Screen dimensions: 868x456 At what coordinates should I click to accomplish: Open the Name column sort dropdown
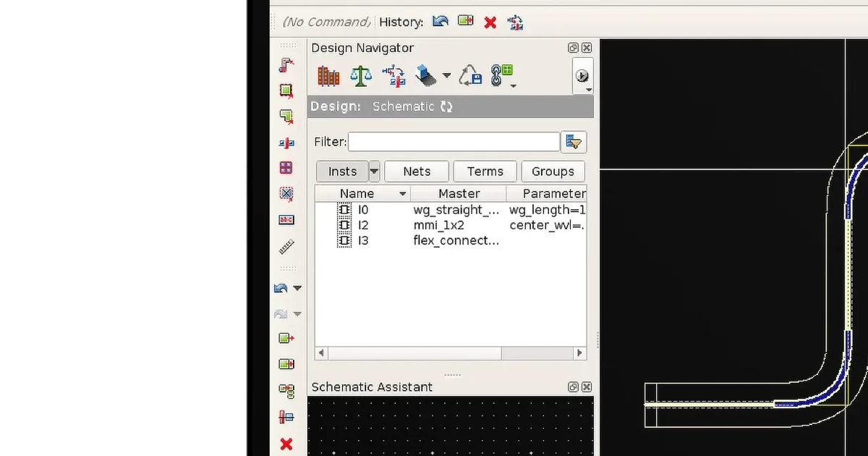[x=403, y=193]
